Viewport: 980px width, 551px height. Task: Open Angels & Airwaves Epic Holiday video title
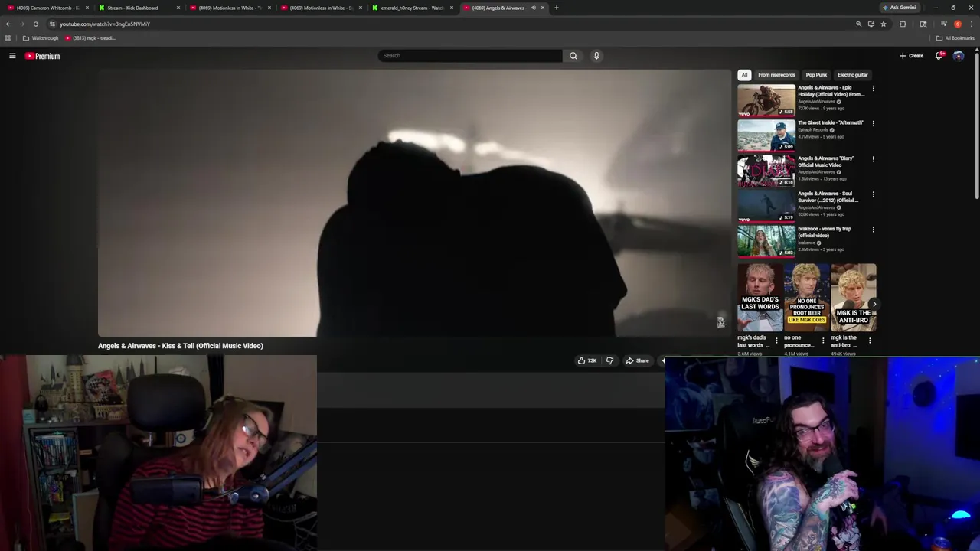coord(831,91)
